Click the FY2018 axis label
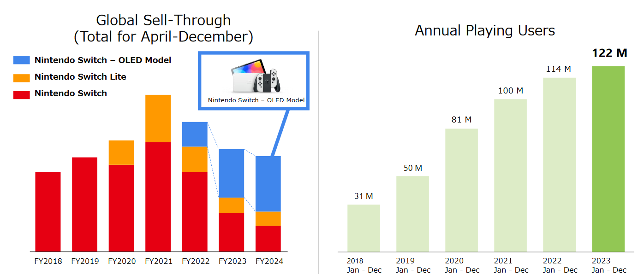 [x=48, y=261]
